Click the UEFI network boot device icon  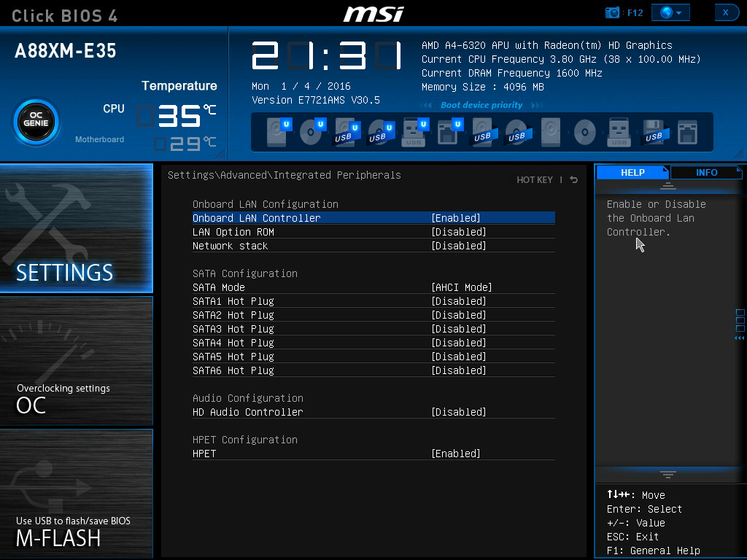tap(449, 132)
